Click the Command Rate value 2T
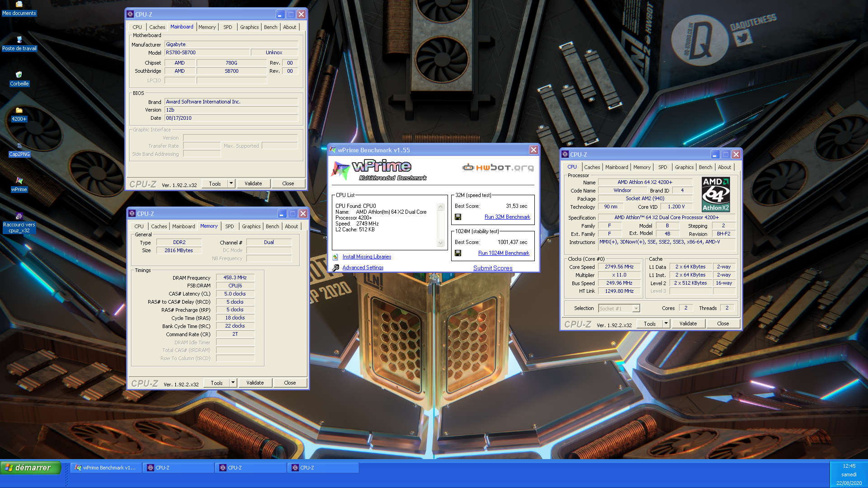The width and height of the screenshot is (868, 488). (235, 334)
